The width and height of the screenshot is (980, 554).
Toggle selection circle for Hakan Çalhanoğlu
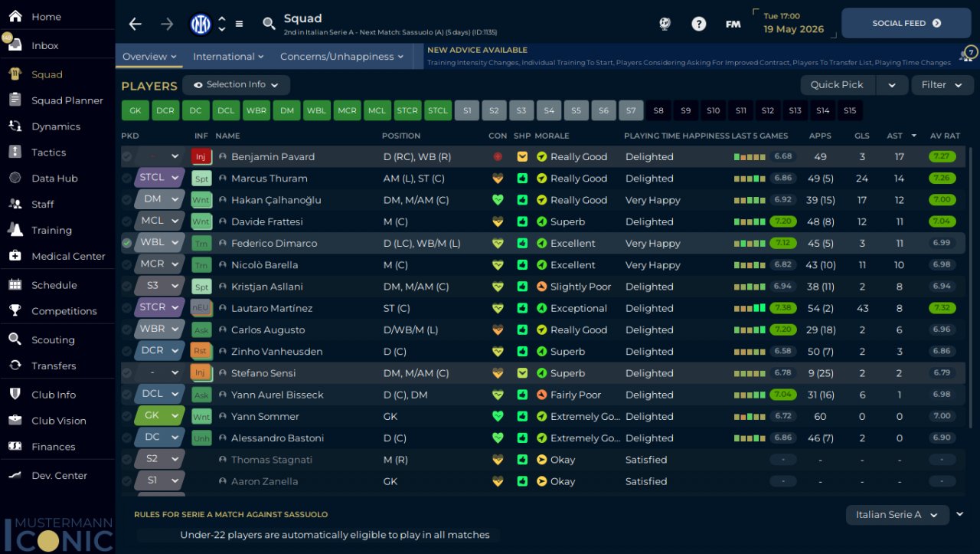126,200
